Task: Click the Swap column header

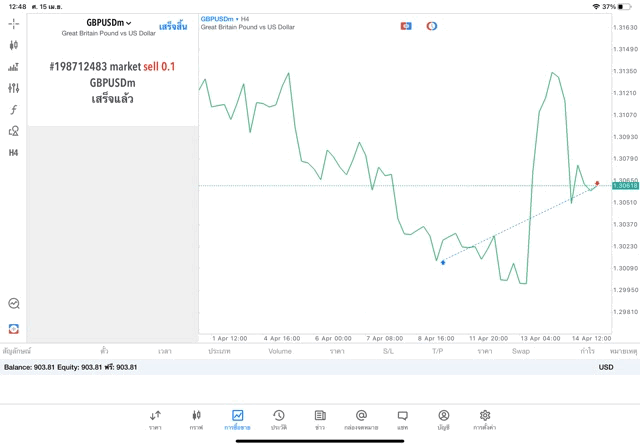Action: [x=521, y=351]
